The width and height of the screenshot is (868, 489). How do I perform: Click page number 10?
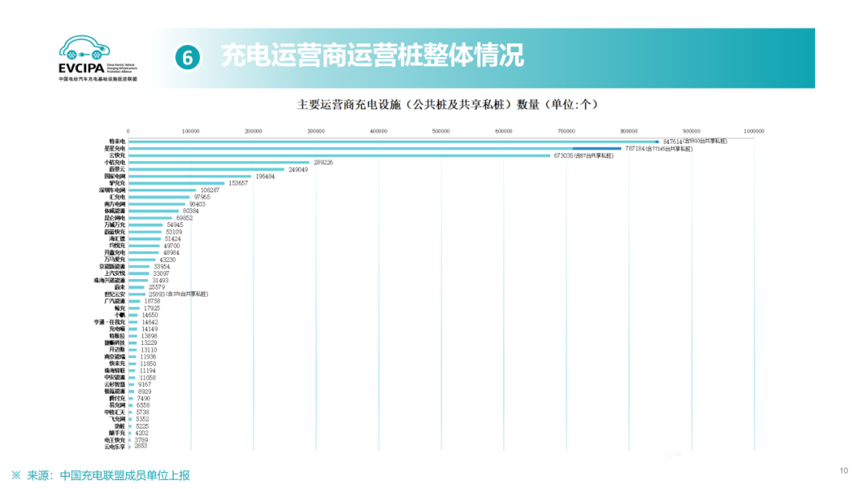[x=844, y=471]
